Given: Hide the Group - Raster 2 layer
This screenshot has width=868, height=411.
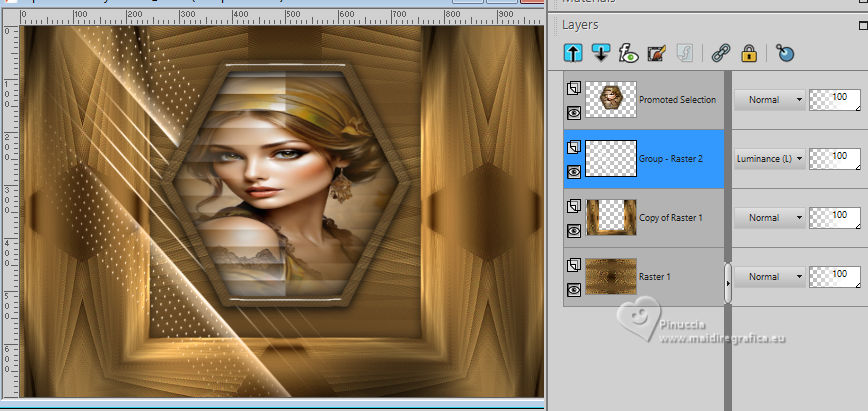Looking at the screenshot, I should (x=574, y=172).
